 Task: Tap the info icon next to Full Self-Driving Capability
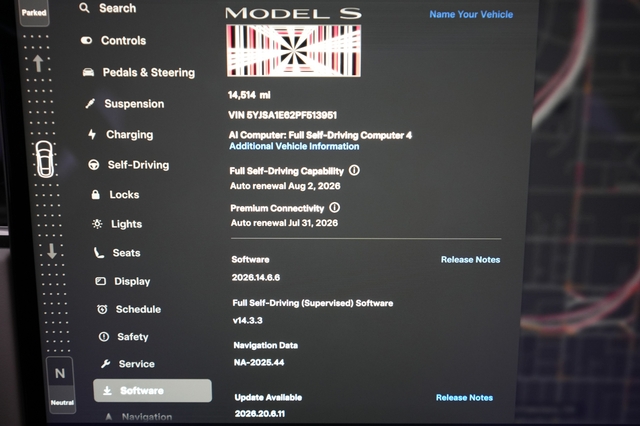354,170
